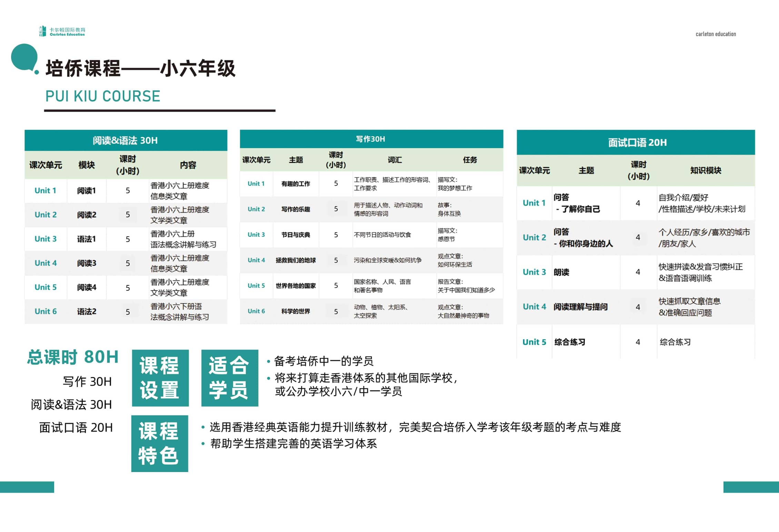Click the 我的梦想工作 task cell

(x=470, y=184)
